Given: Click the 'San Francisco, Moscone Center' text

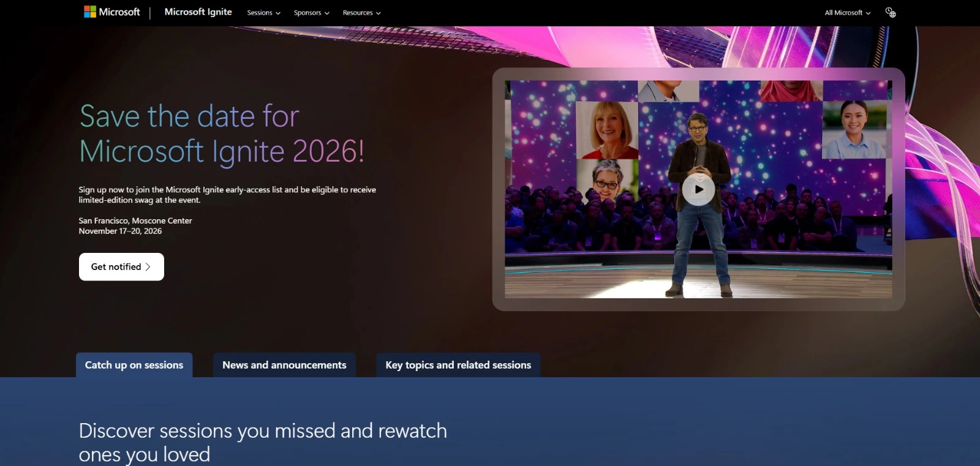Looking at the screenshot, I should [x=135, y=220].
